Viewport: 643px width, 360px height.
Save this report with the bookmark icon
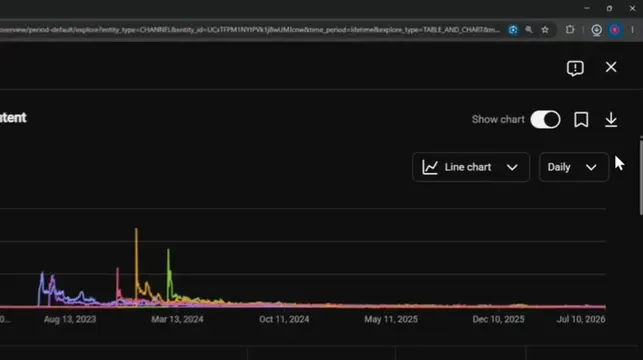(581, 120)
